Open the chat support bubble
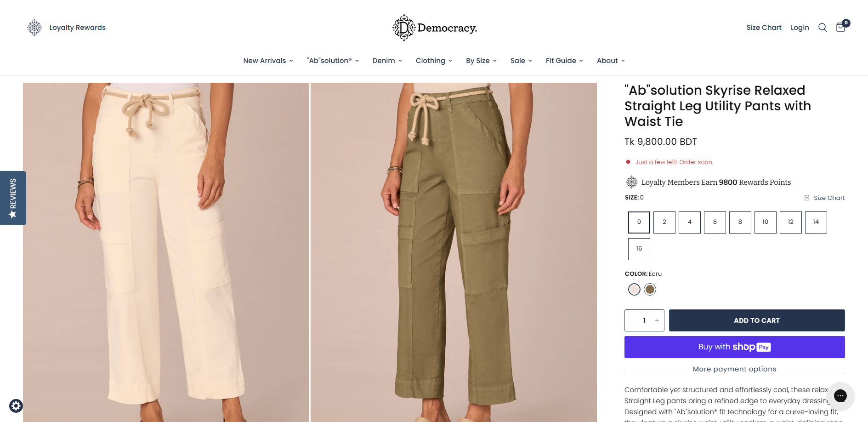 pyautogui.click(x=840, y=395)
